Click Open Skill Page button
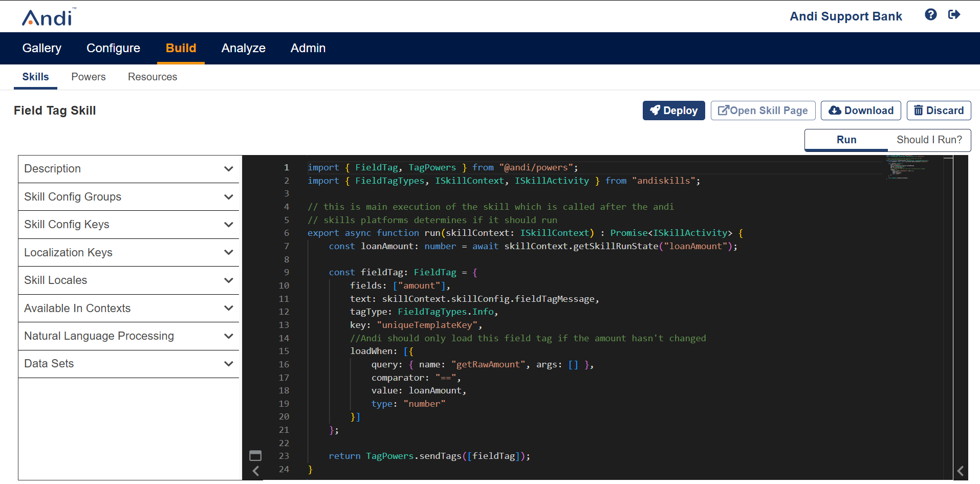980x484 pixels. click(x=763, y=111)
